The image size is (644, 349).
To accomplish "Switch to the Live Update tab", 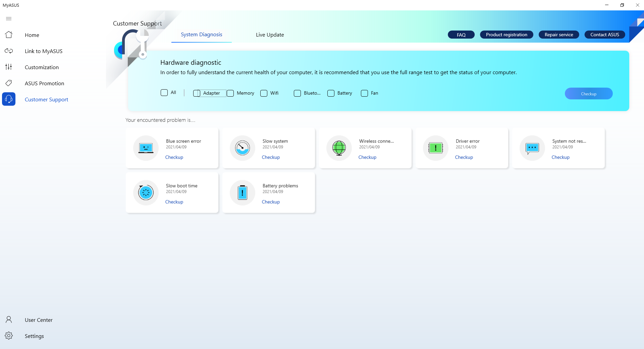I will (270, 35).
